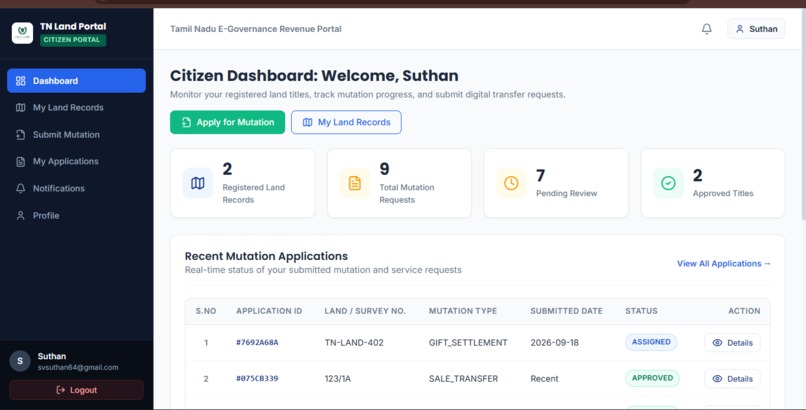The image size is (806, 410).
Task: Click the outlined My Land Records button
Action: [346, 122]
